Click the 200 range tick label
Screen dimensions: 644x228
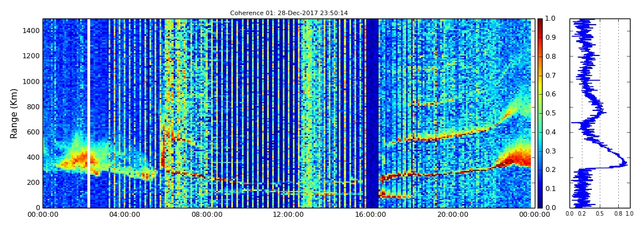coord(33,183)
